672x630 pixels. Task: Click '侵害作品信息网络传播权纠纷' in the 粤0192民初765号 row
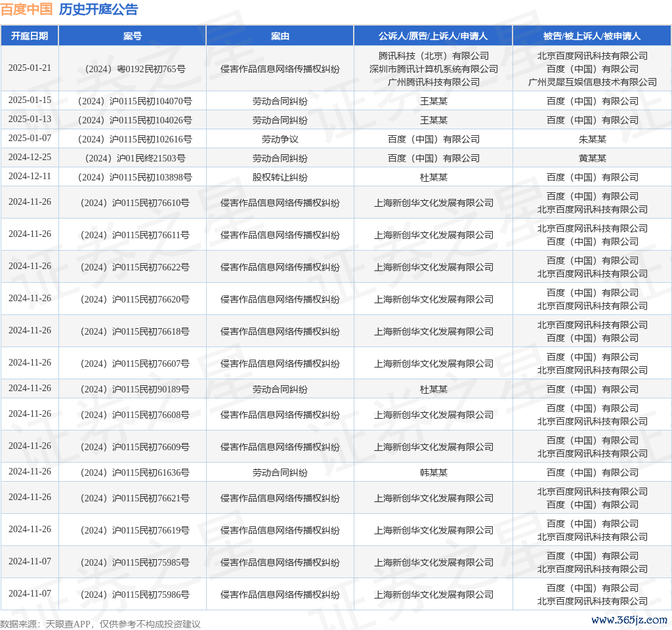pos(280,69)
